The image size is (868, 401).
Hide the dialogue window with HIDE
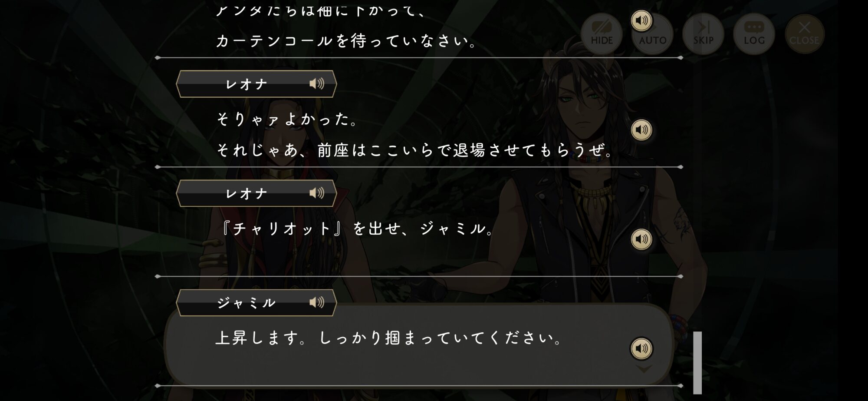click(602, 34)
